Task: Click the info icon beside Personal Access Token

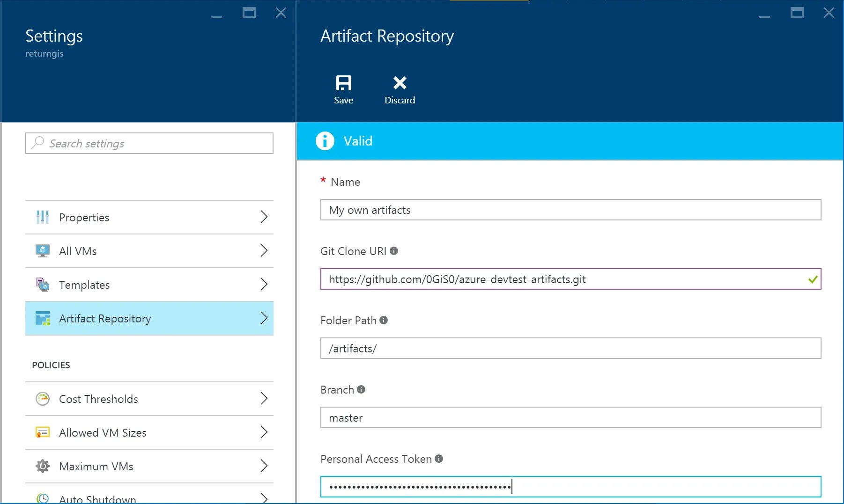Action: click(439, 459)
